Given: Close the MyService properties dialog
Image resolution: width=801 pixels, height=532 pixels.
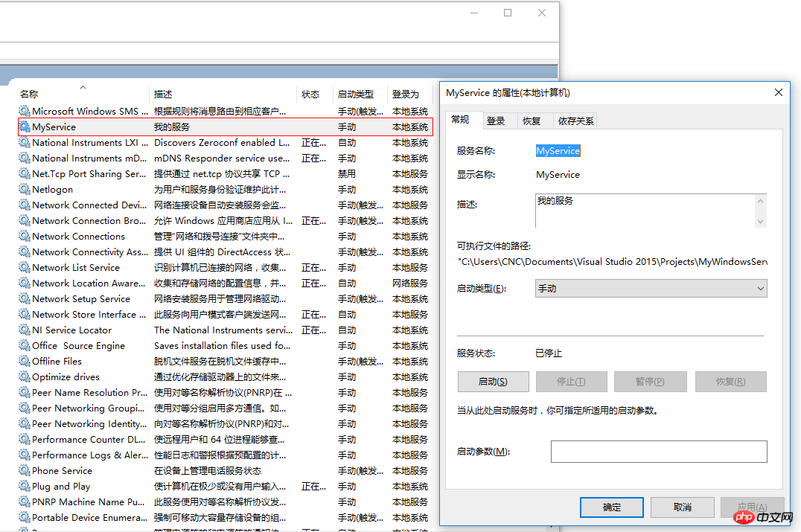Looking at the screenshot, I should click(x=778, y=92).
